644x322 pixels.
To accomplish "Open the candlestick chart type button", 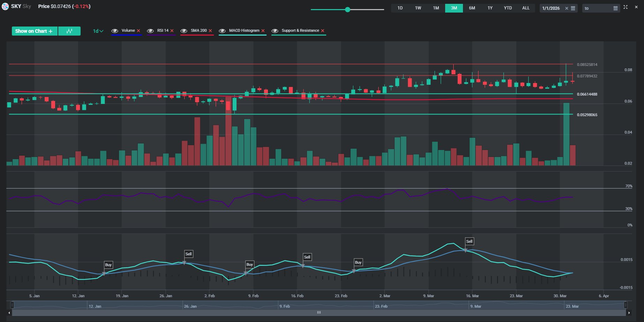I will click(69, 31).
